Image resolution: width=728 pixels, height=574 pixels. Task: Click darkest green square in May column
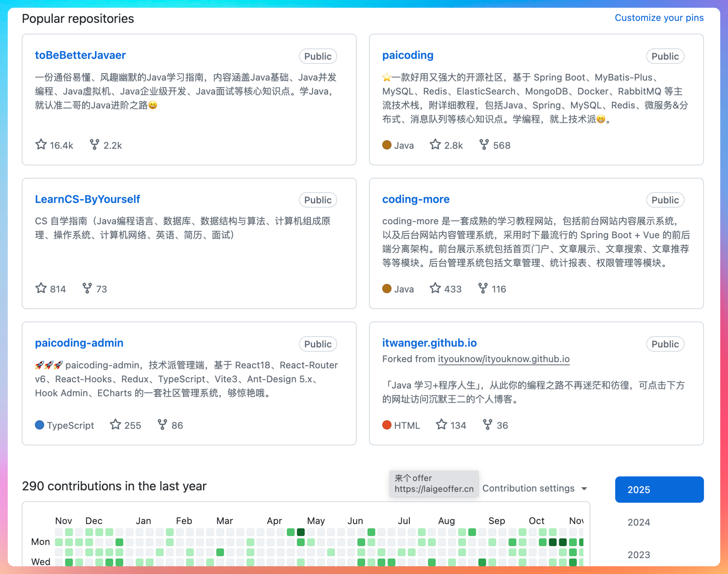pyautogui.click(x=301, y=532)
